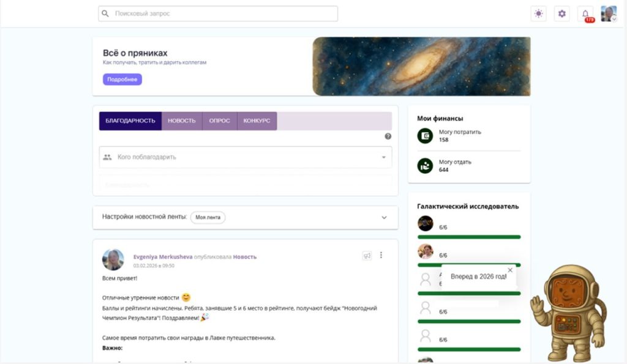Click the wallet icon near Могу потратить
The height and width of the screenshot is (364, 627).
point(425,136)
